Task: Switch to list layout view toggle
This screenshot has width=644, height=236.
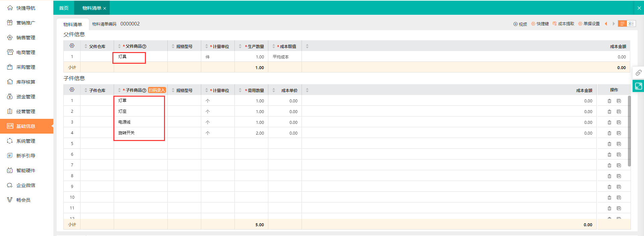Action: 622,24
